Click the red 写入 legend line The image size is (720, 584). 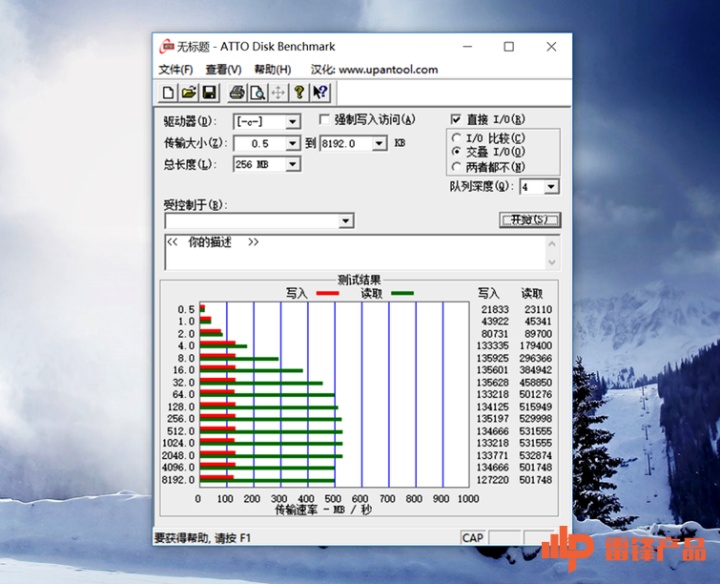click(327, 293)
